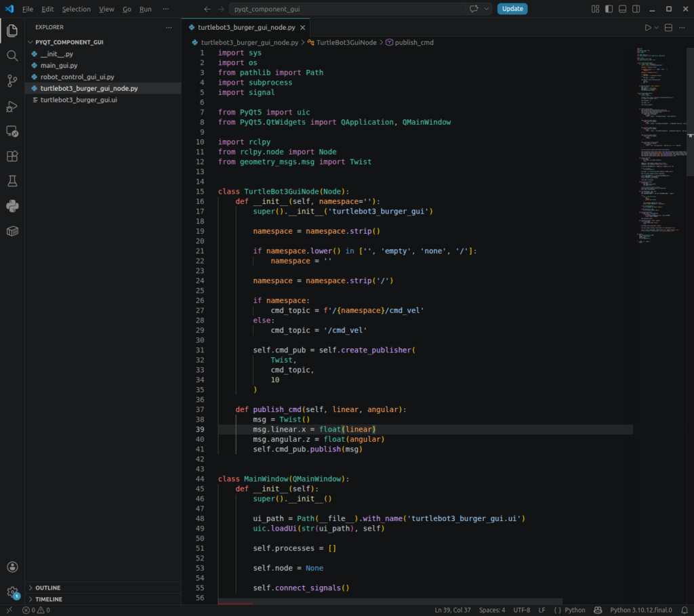The image size is (694, 616).
Task: Split the editor right
Action: point(669,27)
